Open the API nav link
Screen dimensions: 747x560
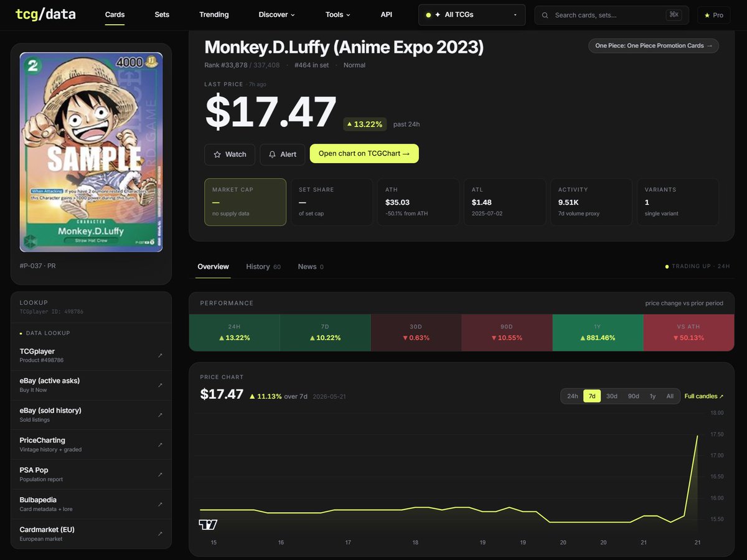tap(387, 14)
